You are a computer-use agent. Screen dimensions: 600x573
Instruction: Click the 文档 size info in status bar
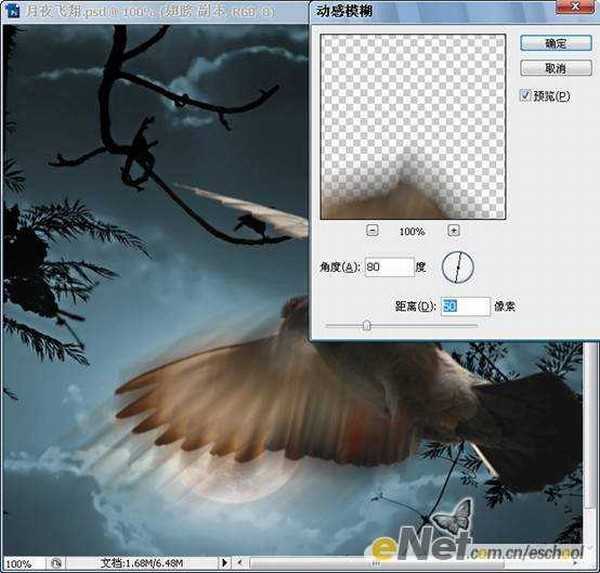point(140,564)
